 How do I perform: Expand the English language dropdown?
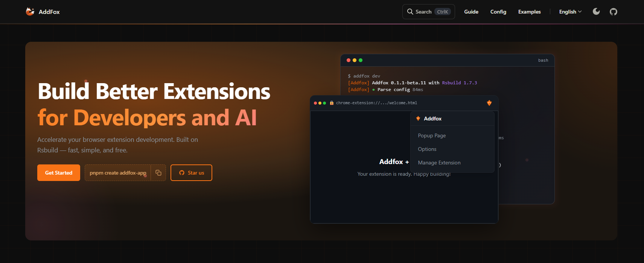click(x=570, y=12)
